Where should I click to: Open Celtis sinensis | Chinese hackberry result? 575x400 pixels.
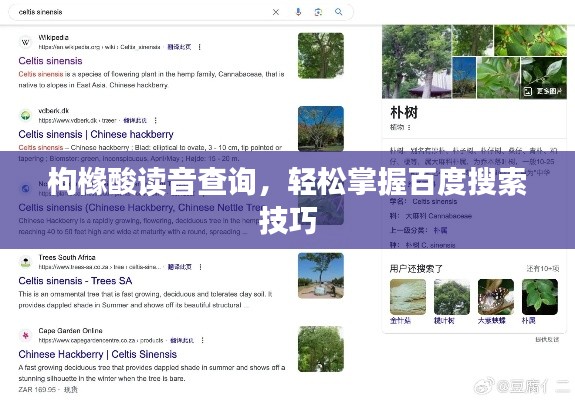(96, 134)
